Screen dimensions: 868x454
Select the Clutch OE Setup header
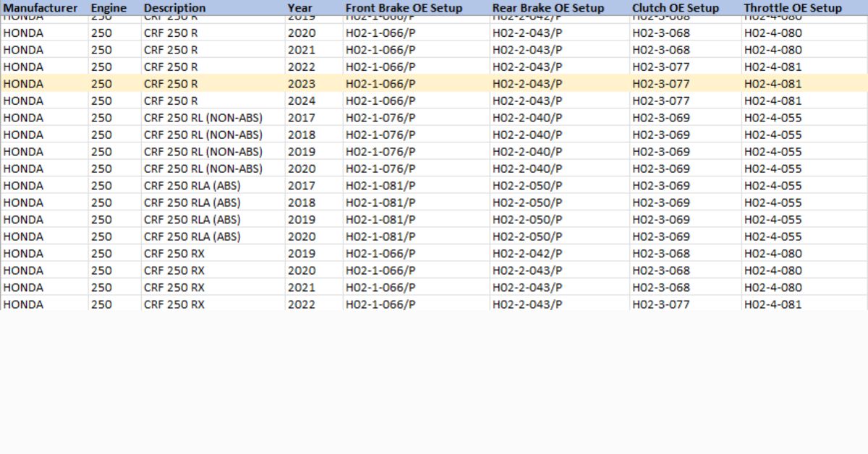[676, 8]
